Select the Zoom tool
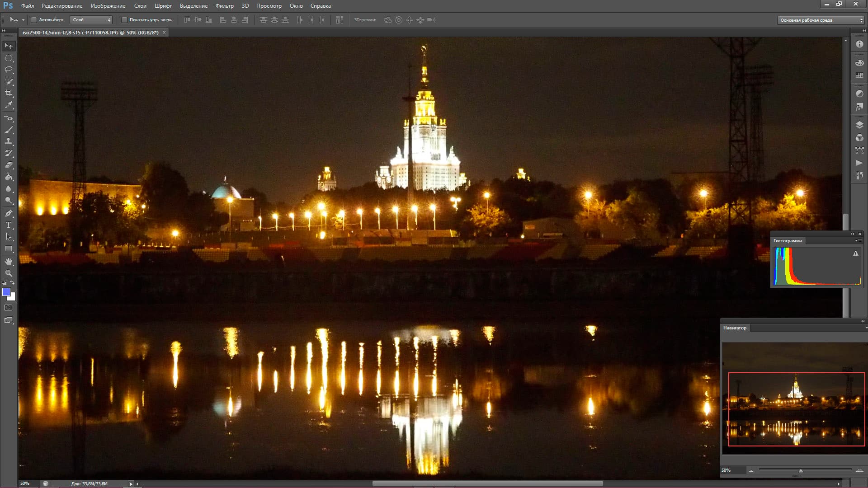The height and width of the screenshot is (488, 868). point(9,273)
